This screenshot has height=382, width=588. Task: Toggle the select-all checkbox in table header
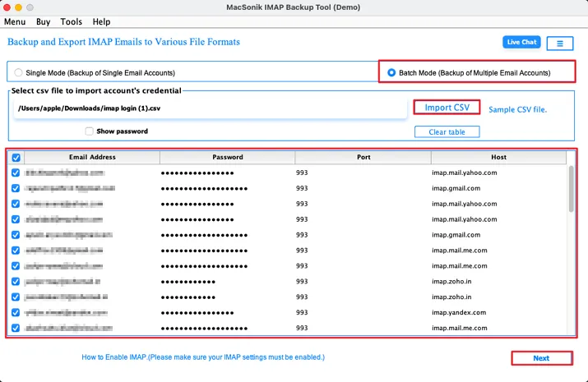click(16, 158)
